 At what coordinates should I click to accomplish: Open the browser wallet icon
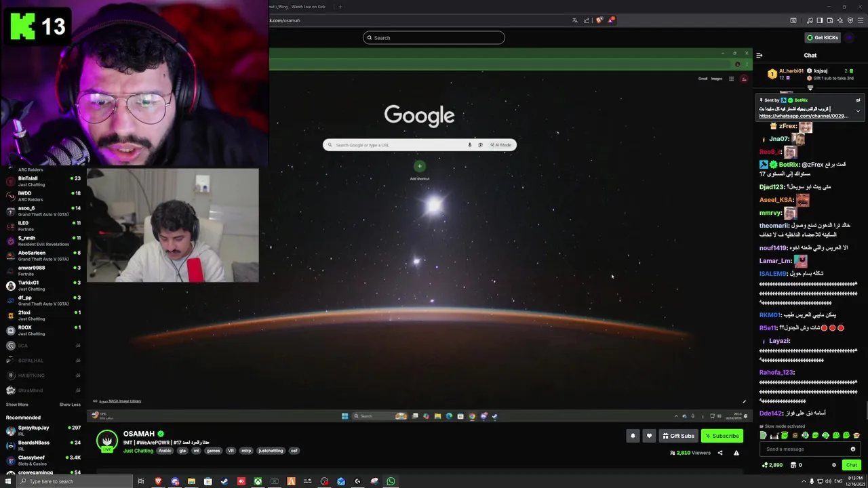[829, 20]
